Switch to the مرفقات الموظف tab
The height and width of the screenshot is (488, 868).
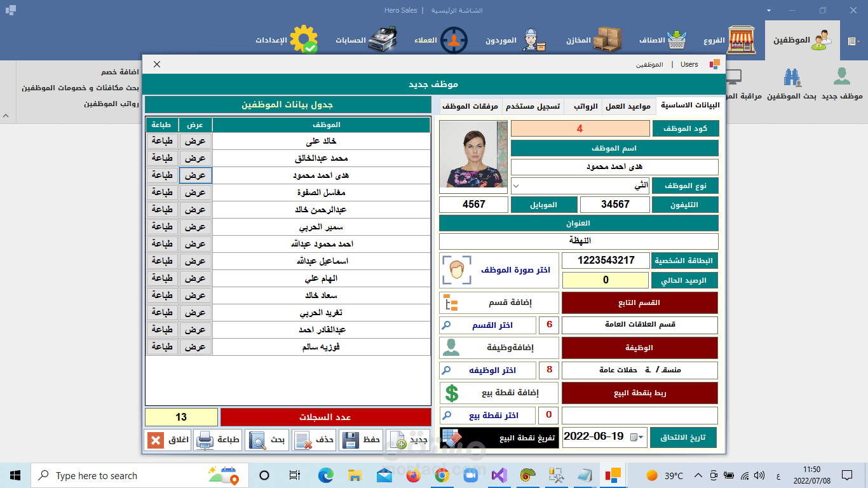point(470,105)
